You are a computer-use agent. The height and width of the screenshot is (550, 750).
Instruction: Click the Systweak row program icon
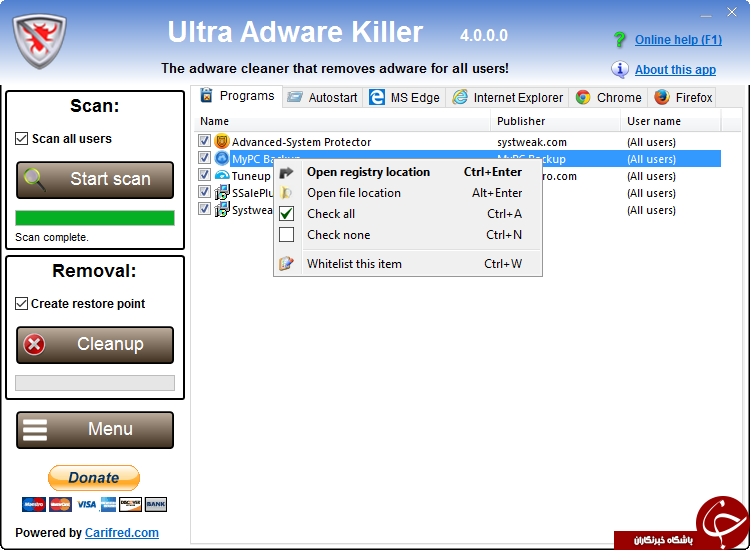coord(221,209)
